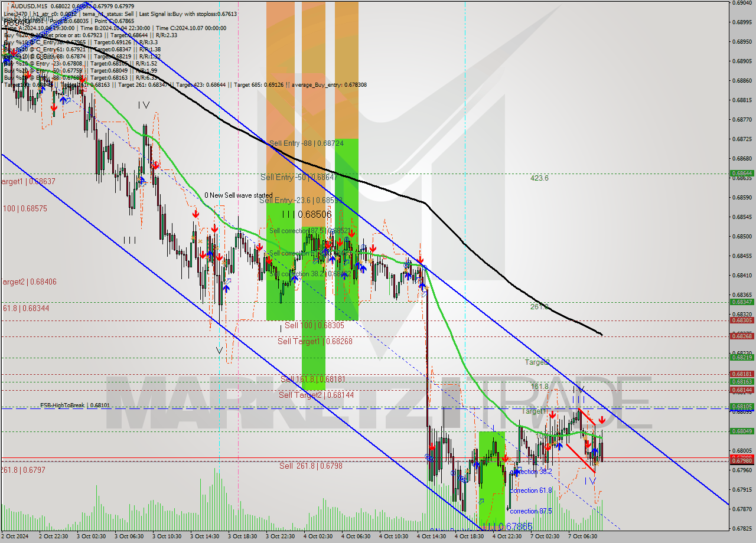This screenshot has height=543, width=756.
Task: Click the '61.8 | 0.68344' left-edge label
Action: [x=26, y=308]
